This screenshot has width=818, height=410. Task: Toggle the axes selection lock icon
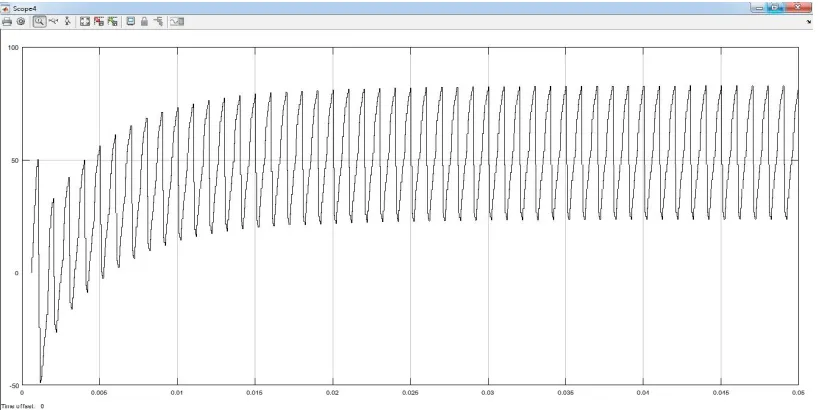tap(145, 21)
